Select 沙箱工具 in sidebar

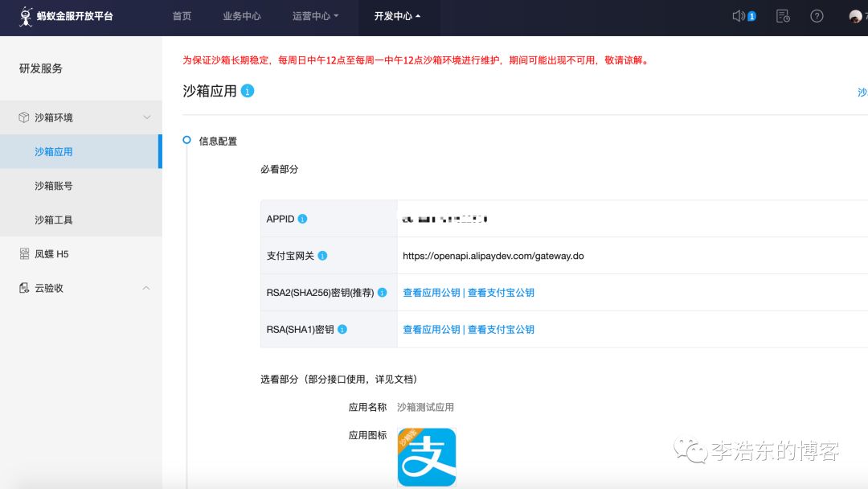click(81, 220)
